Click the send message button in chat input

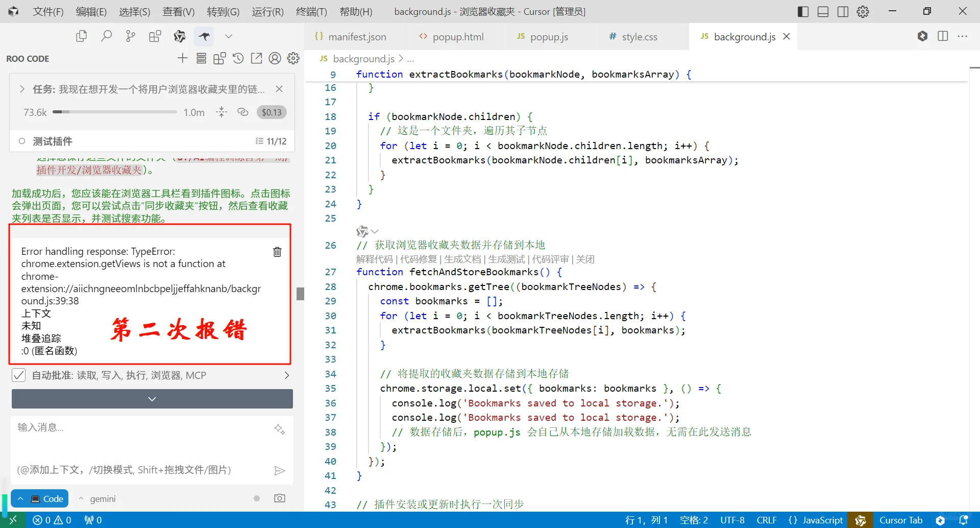[280, 470]
